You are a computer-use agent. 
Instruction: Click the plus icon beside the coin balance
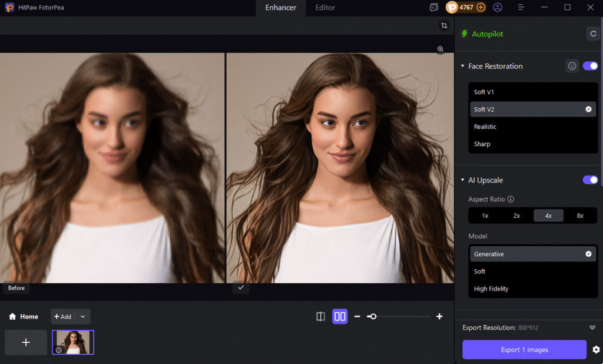(482, 7)
